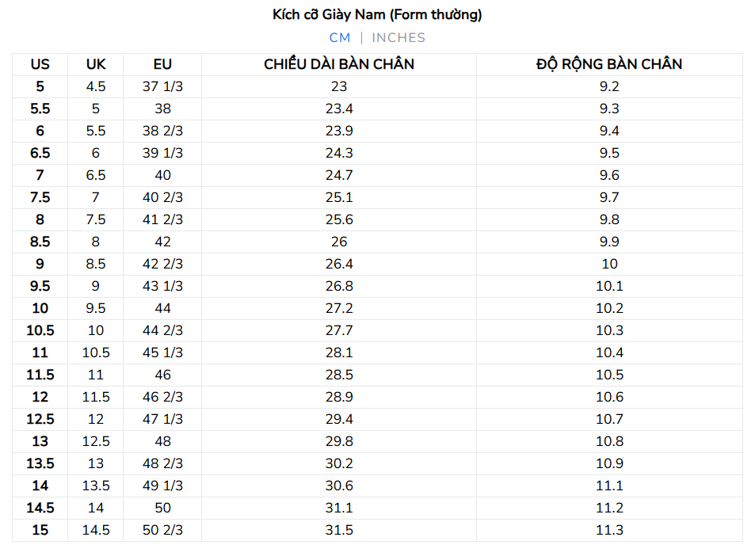The width and height of the screenshot is (755, 560).
Task: Click foot width value 10.7
Action: coord(609,419)
